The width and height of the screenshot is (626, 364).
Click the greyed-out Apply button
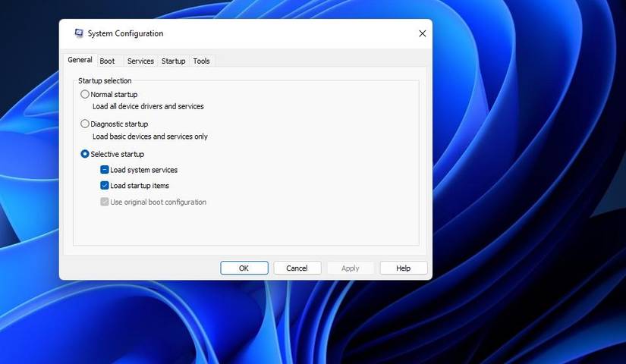350,268
